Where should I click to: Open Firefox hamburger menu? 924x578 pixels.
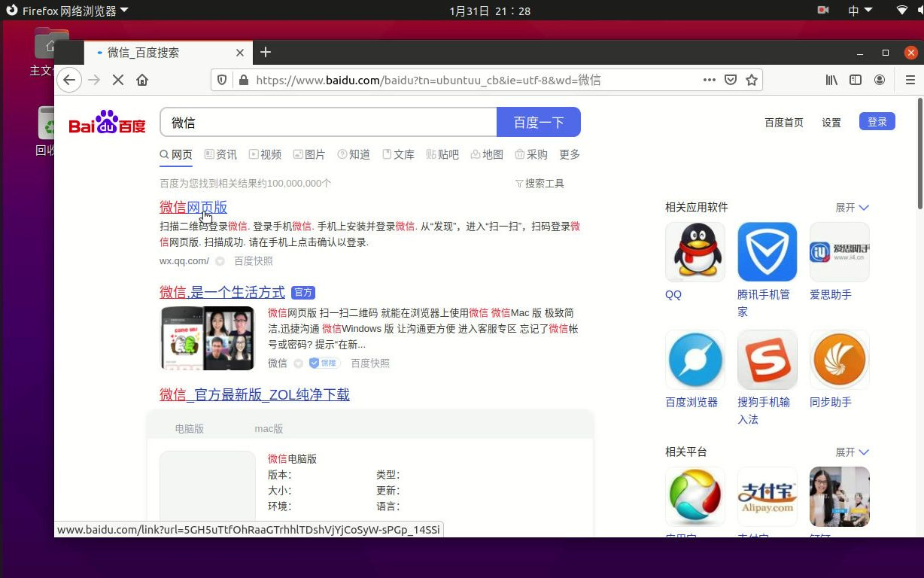[x=910, y=80]
